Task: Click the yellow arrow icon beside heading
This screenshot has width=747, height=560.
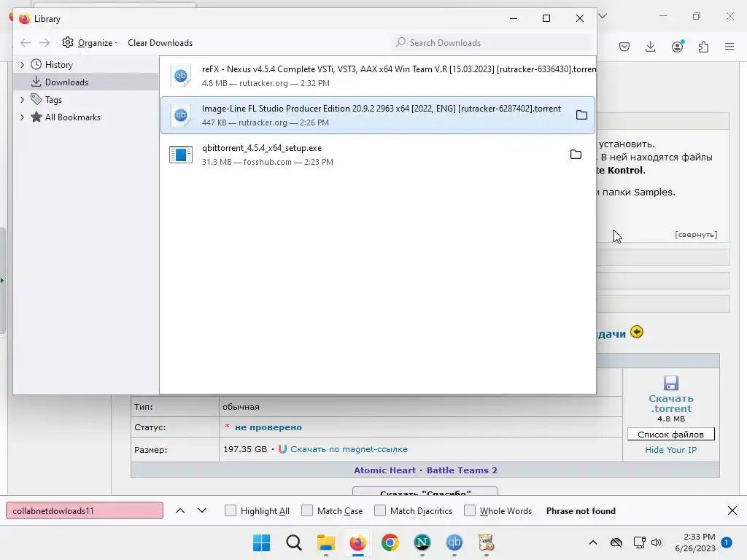Action: (x=636, y=332)
